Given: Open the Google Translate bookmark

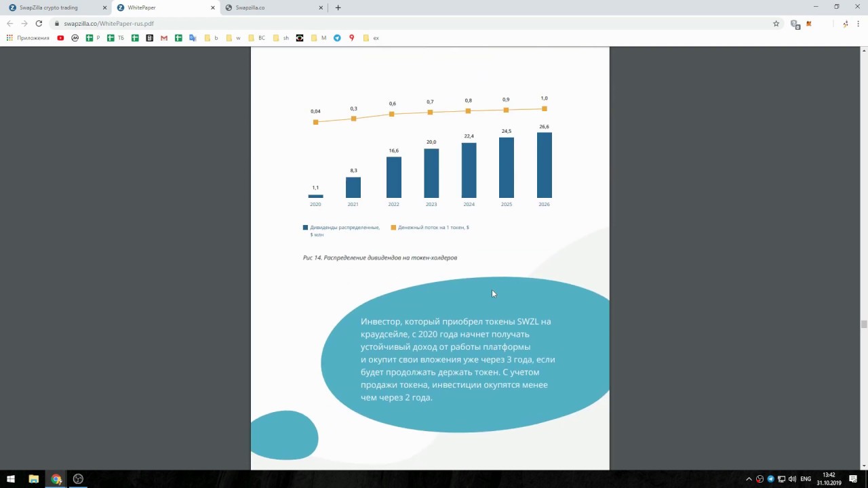Looking at the screenshot, I should [193, 38].
